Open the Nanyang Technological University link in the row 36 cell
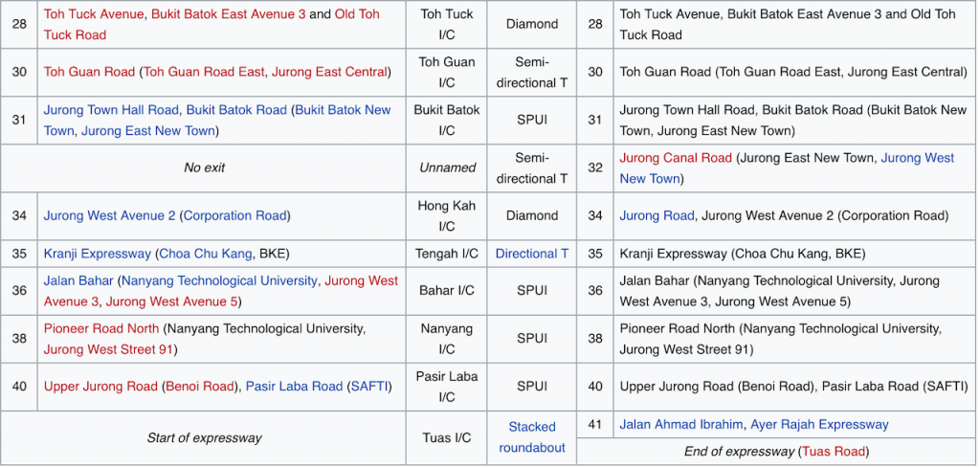This screenshot has width=980, height=468. (x=219, y=280)
